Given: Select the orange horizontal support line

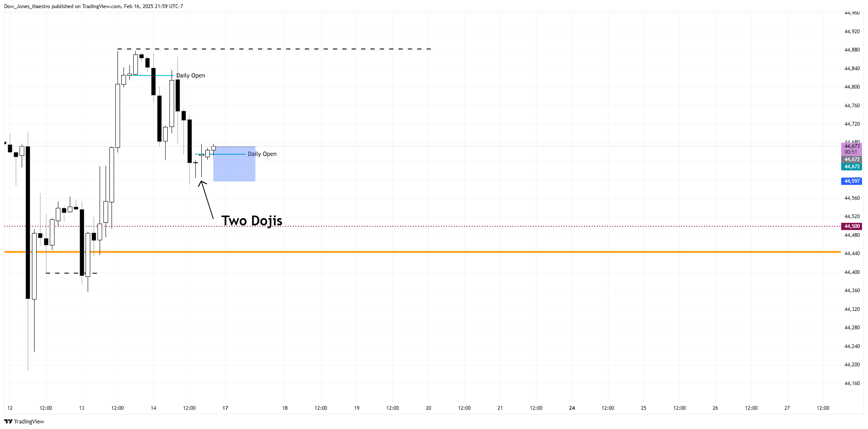Looking at the screenshot, I should [x=422, y=252].
